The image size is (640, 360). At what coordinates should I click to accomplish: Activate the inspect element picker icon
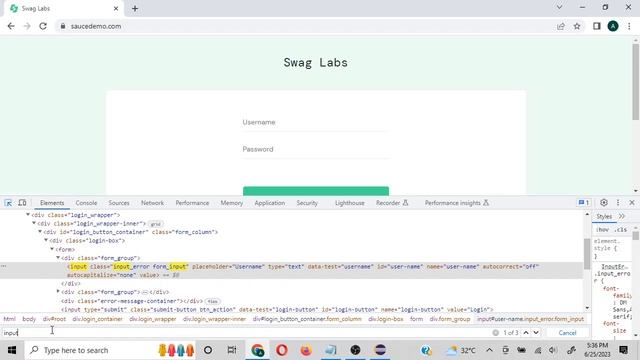pyautogui.click(x=8, y=203)
